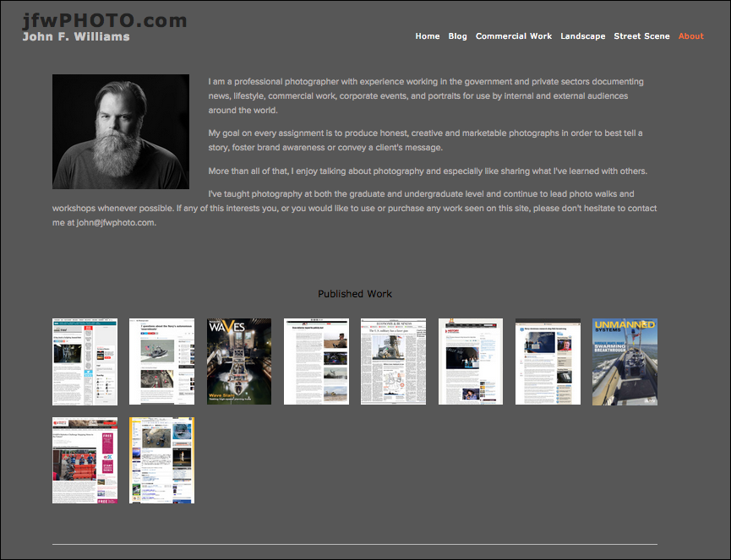Click the paragraph starting 'I've taught photography'
Image resolution: width=731 pixels, height=560 pixels.
(354, 209)
